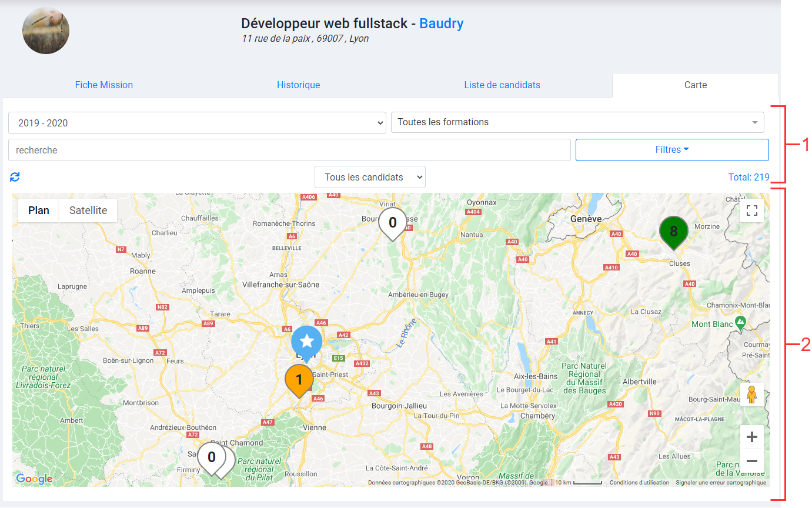
Task: Select the Street View pegman icon
Action: pyautogui.click(x=751, y=395)
